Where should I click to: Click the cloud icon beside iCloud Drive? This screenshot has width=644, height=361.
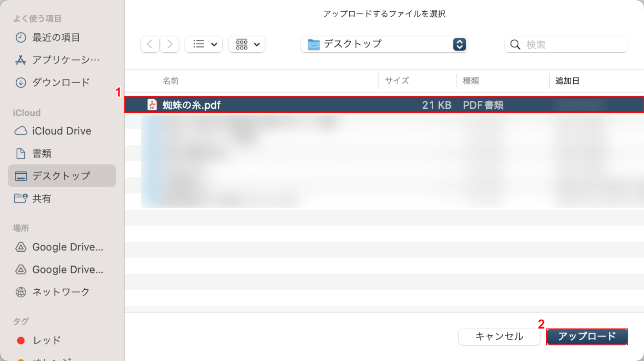(x=21, y=131)
